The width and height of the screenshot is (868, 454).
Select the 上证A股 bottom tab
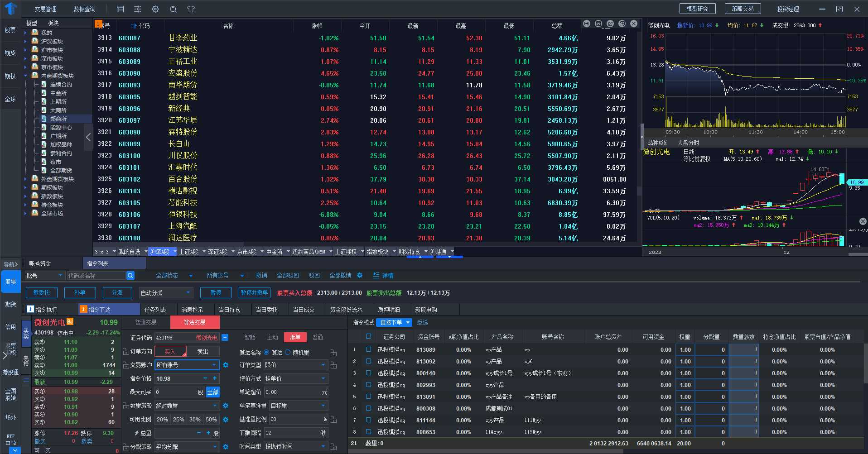[188, 252]
